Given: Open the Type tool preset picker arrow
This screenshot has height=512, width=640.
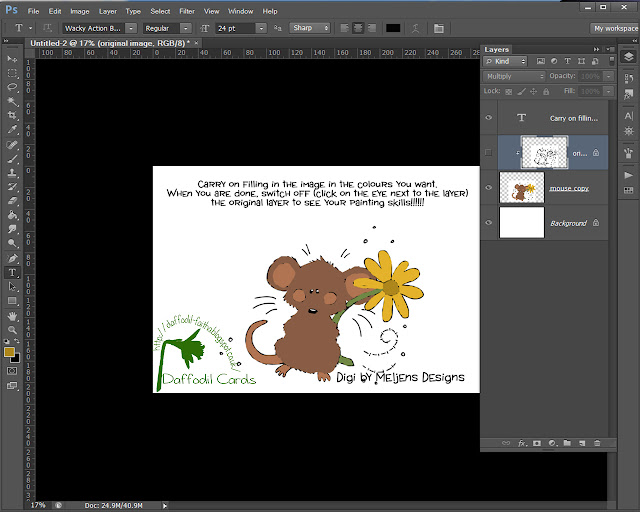Looking at the screenshot, I should (30, 28).
